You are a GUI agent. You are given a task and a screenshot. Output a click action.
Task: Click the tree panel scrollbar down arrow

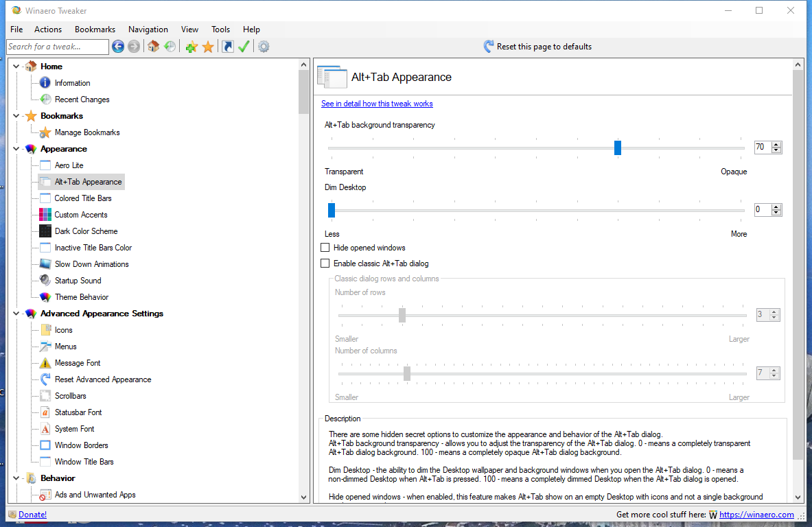[303, 497]
